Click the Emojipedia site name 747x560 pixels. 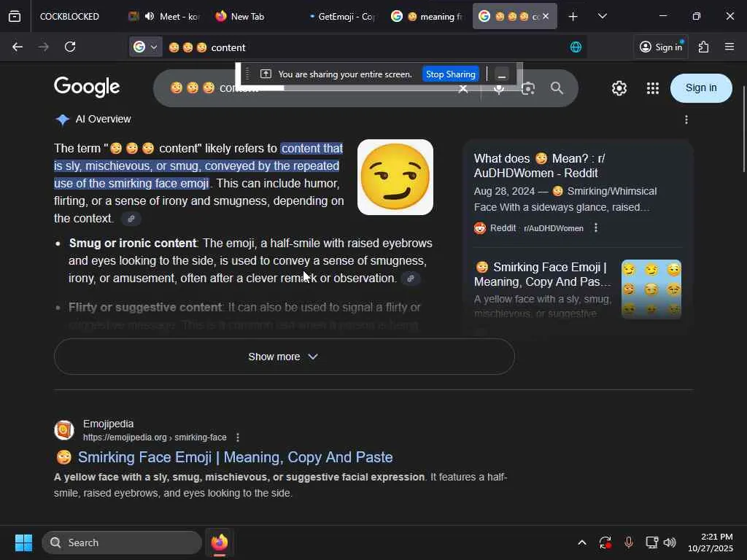pos(108,424)
